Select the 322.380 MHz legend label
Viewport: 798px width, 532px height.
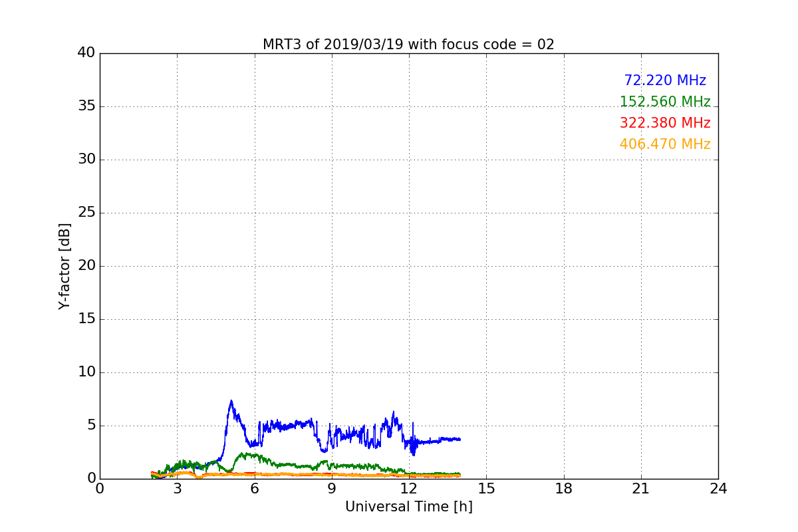(x=665, y=123)
